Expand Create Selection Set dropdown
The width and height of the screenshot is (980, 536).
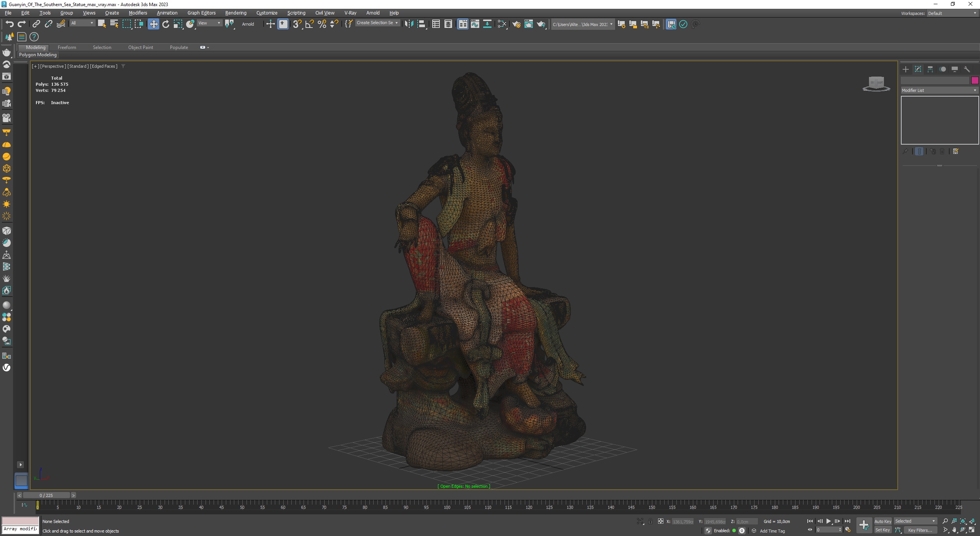[377, 23]
